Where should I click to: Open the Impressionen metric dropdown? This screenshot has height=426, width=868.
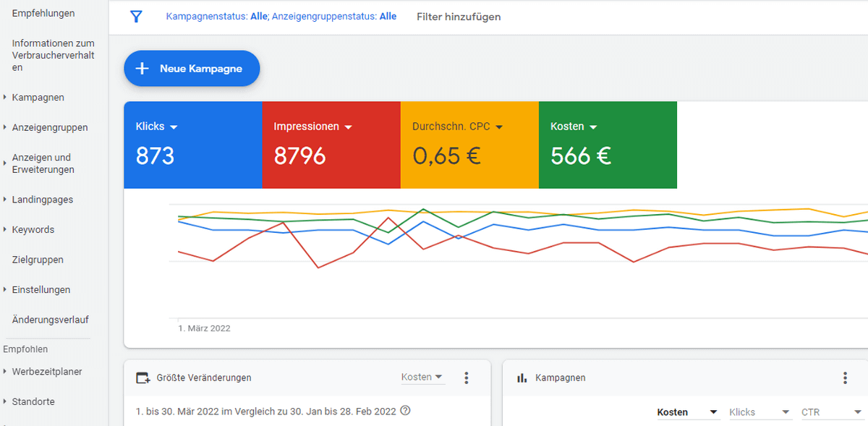click(348, 127)
